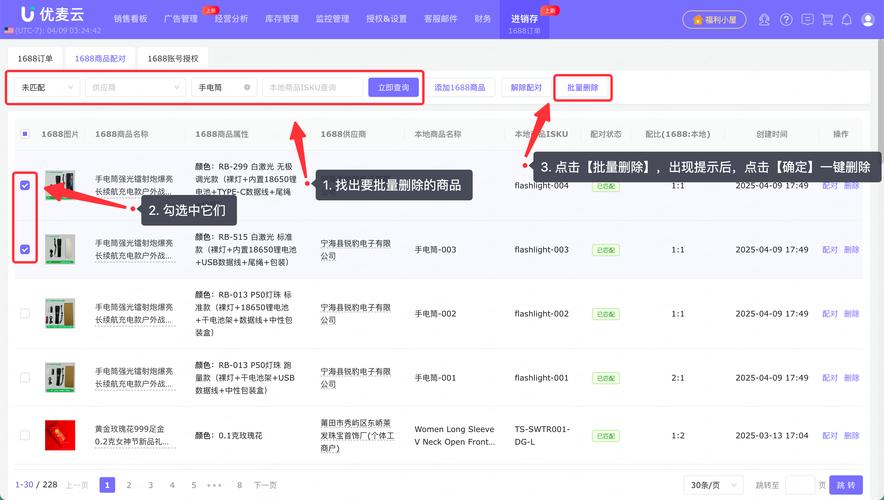Go to pagination page 5
The image size is (884, 500).
(x=194, y=485)
